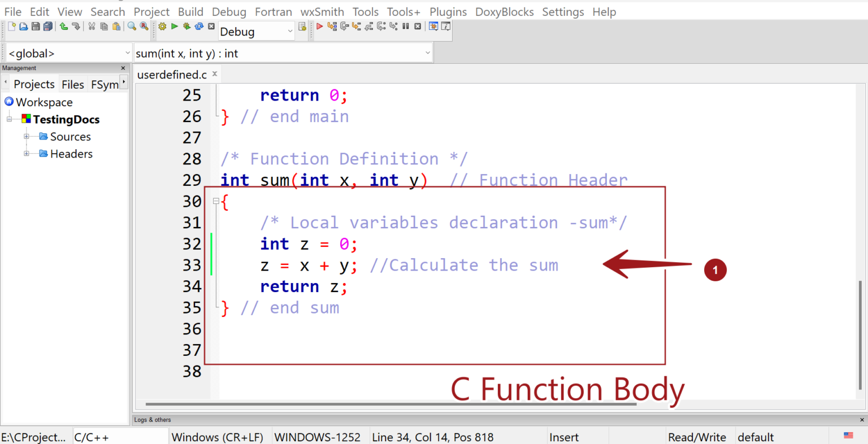
Task: Select the TestingDocs project
Action: tap(66, 119)
